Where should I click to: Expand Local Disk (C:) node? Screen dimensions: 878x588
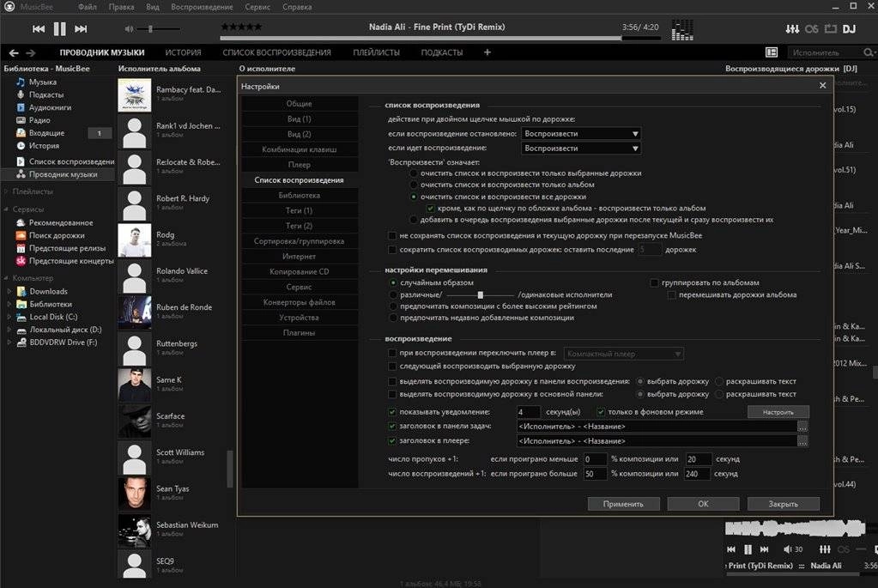coord(9,317)
